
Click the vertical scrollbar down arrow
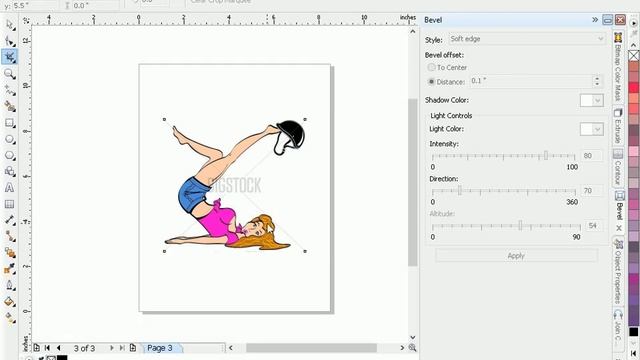[413, 337]
